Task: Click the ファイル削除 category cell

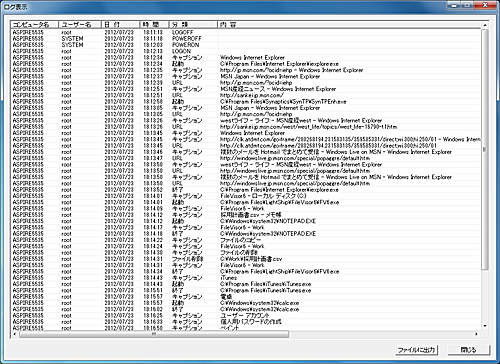Action: (187, 259)
